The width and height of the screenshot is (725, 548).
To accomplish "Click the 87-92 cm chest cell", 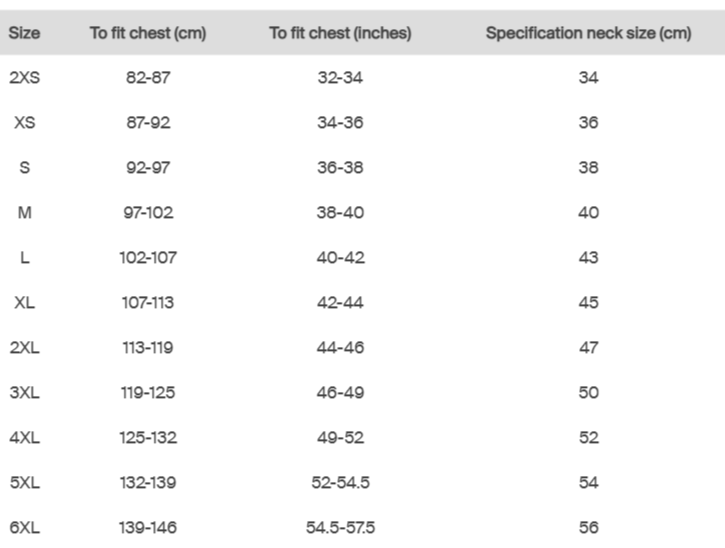I will (x=148, y=123).
